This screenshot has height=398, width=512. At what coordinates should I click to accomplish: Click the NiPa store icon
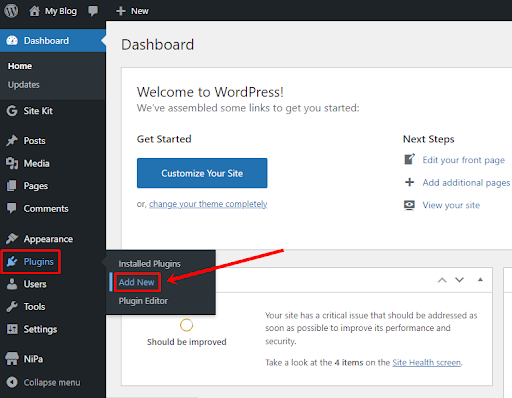(12, 359)
